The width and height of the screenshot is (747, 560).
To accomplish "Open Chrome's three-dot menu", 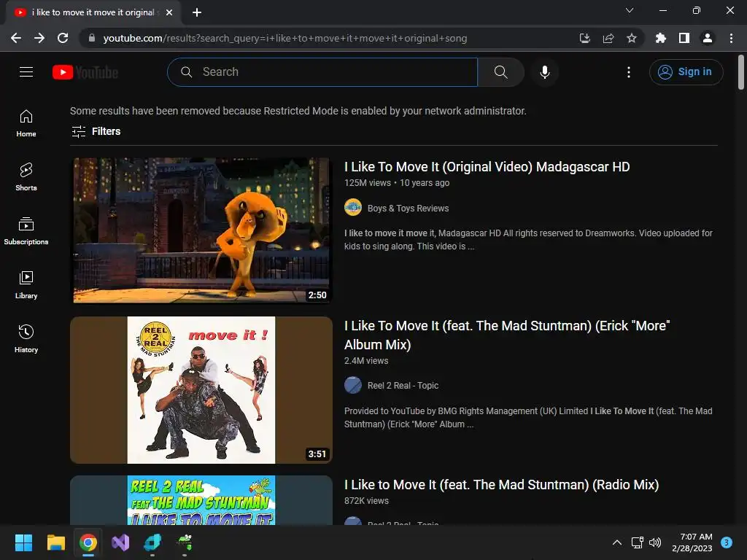I will (731, 38).
